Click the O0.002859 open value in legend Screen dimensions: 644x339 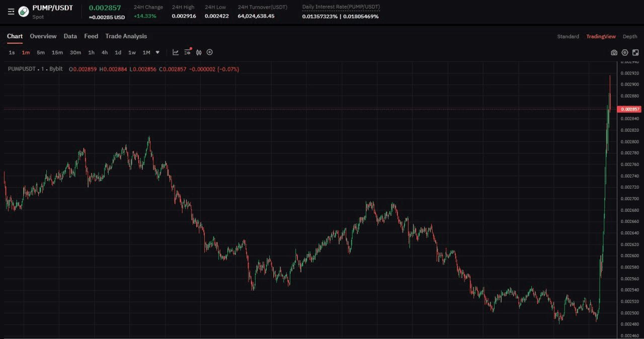click(83, 69)
